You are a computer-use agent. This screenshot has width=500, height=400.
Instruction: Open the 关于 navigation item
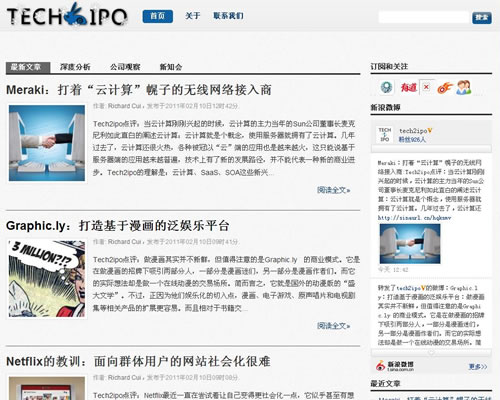point(193,16)
